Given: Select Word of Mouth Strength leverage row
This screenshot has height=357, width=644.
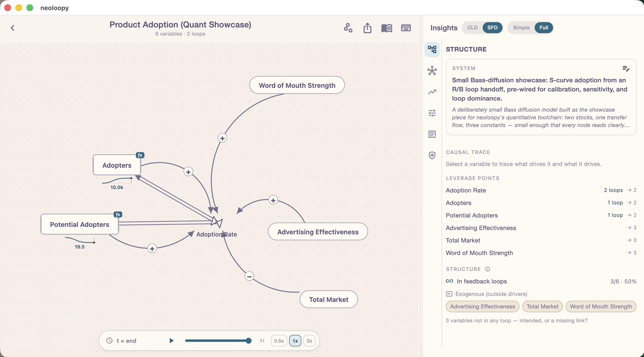Looking at the screenshot, I should pos(541,253).
